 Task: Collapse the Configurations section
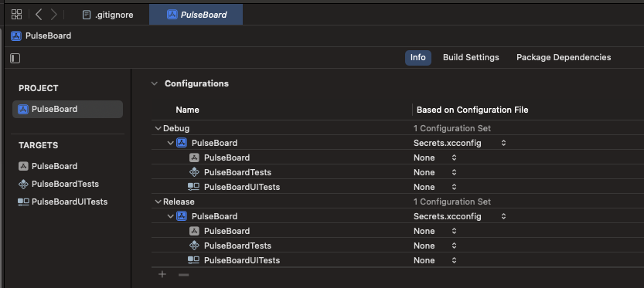point(155,83)
